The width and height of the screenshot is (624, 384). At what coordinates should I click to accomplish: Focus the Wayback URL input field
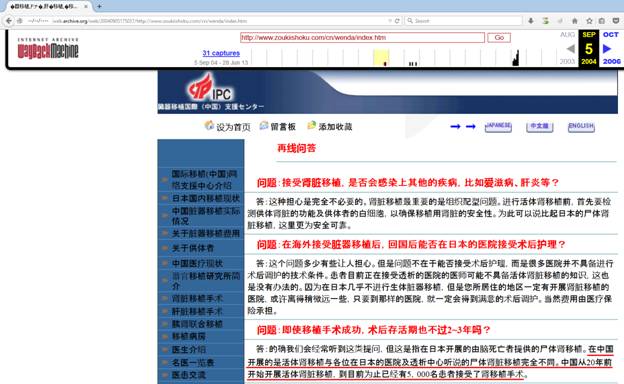(x=362, y=37)
